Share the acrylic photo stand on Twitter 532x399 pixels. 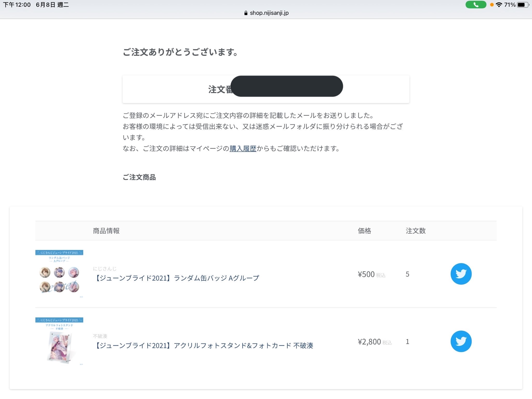461,341
